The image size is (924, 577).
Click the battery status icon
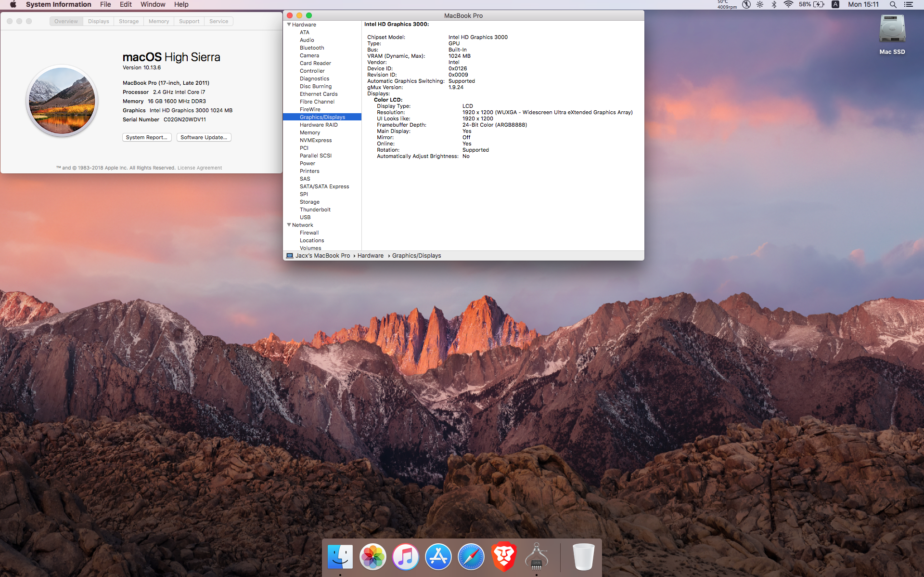coord(819,4)
